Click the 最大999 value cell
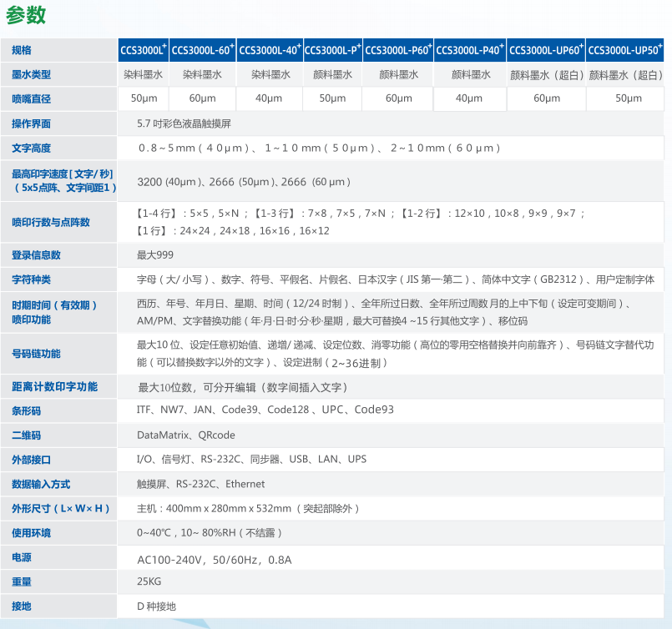 155,255
